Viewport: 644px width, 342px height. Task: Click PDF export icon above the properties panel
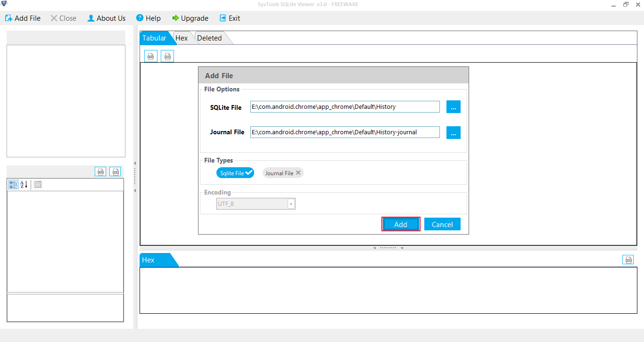pyautogui.click(x=115, y=171)
